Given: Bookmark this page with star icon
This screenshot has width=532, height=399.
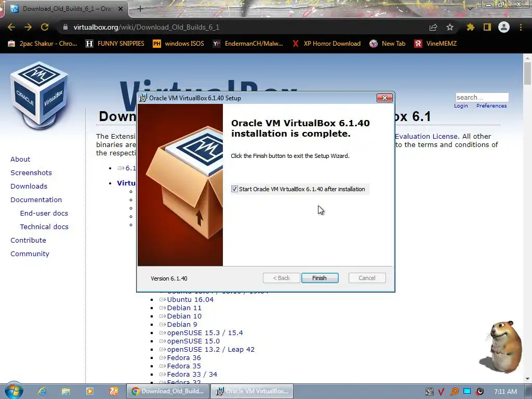Looking at the screenshot, I should [450, 27].
